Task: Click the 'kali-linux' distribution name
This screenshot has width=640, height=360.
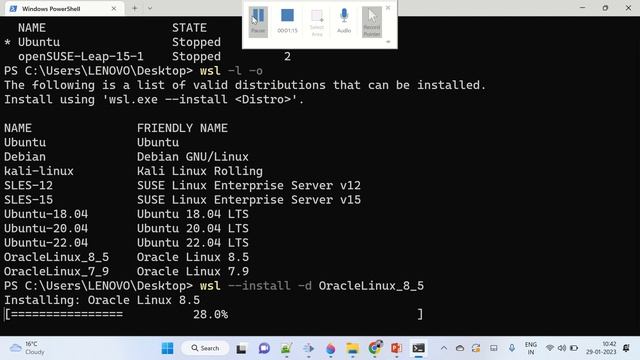Action: pos(39,171)
